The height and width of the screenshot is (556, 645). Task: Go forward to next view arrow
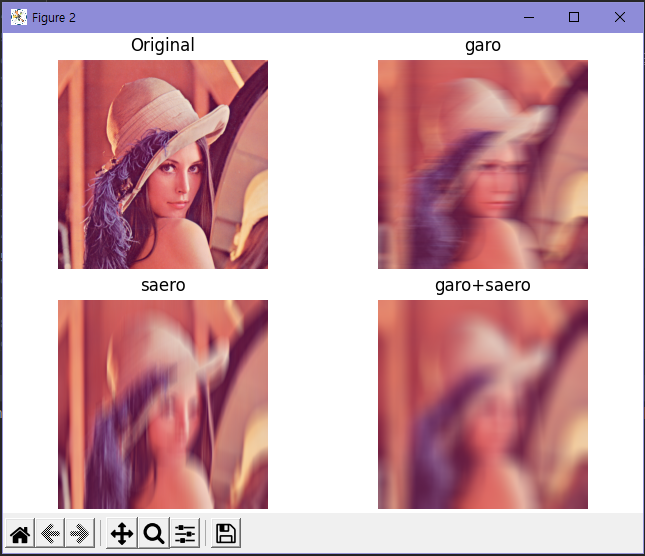click(80, 533)
